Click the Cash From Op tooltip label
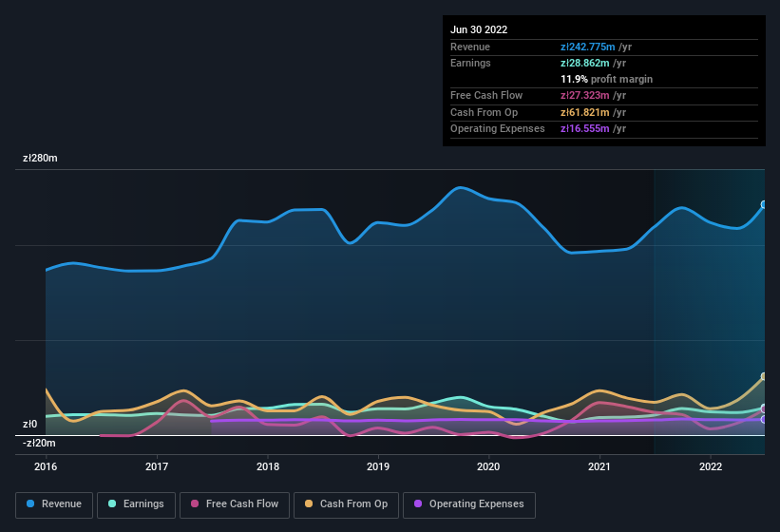 coord(484,112)
